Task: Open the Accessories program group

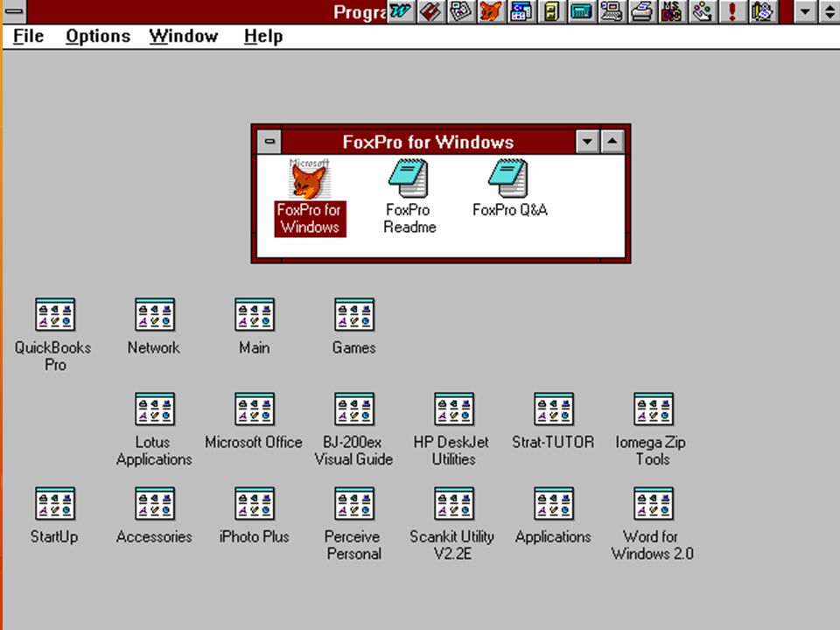Action: pos(154,504)
